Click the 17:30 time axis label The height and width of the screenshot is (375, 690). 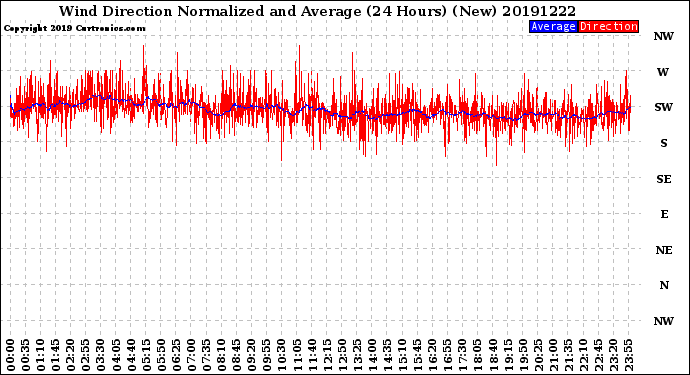pos(462,355)
